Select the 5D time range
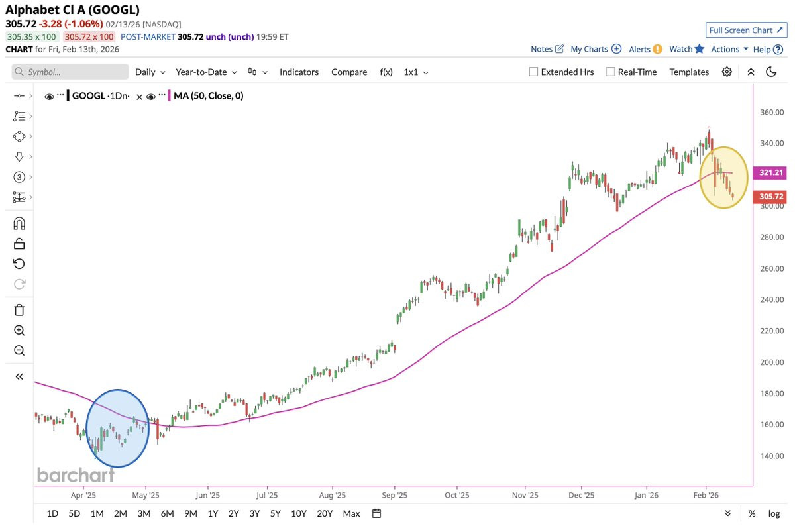 coord(75,513)
